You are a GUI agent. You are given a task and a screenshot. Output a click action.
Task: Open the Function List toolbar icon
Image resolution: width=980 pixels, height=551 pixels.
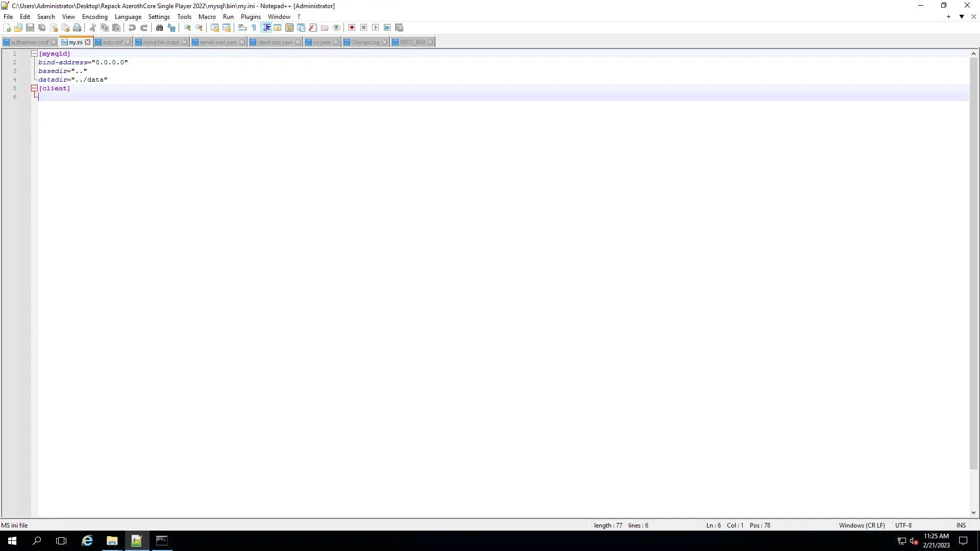tap(313, 28)
